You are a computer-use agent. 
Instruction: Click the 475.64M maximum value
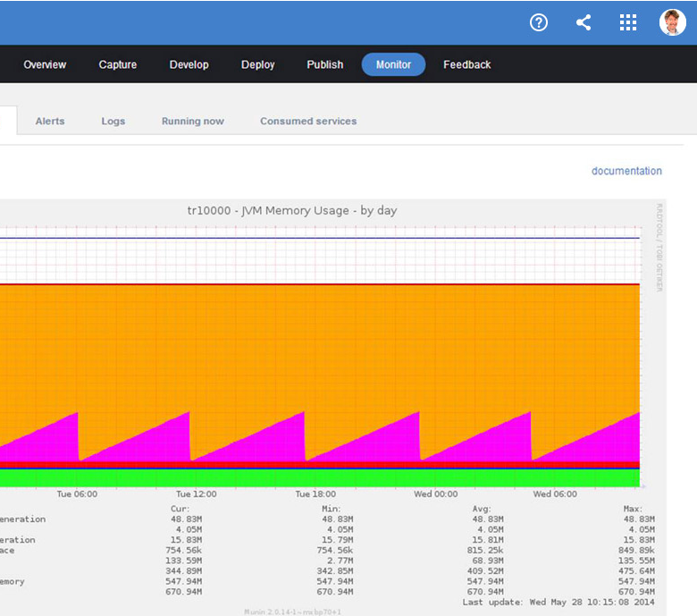click(636, 570)
